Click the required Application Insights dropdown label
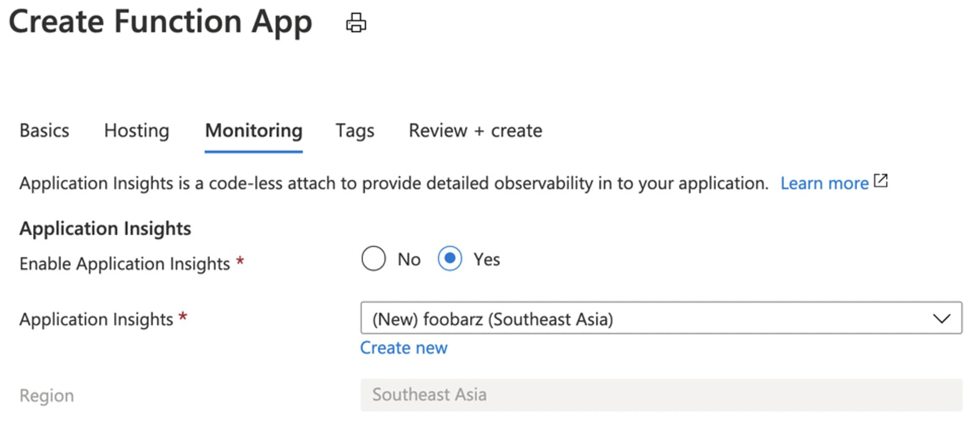Viewport: 980px width, 437px height. point(97,319)
